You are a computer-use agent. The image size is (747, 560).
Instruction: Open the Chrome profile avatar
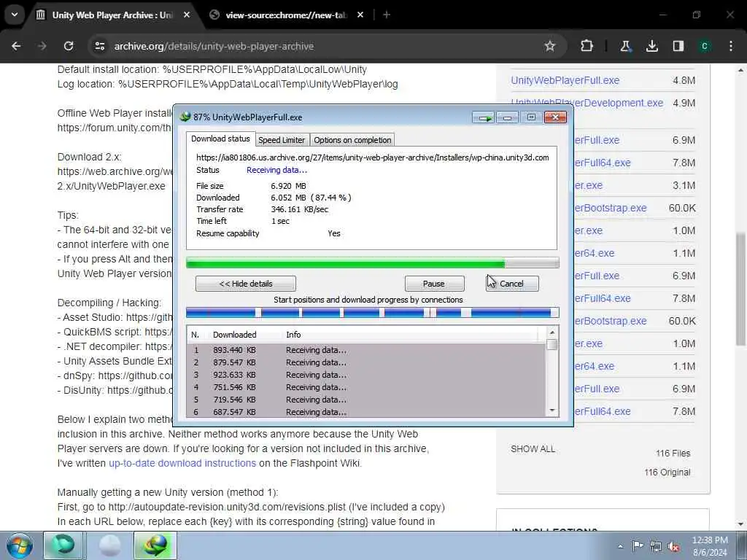705,46
